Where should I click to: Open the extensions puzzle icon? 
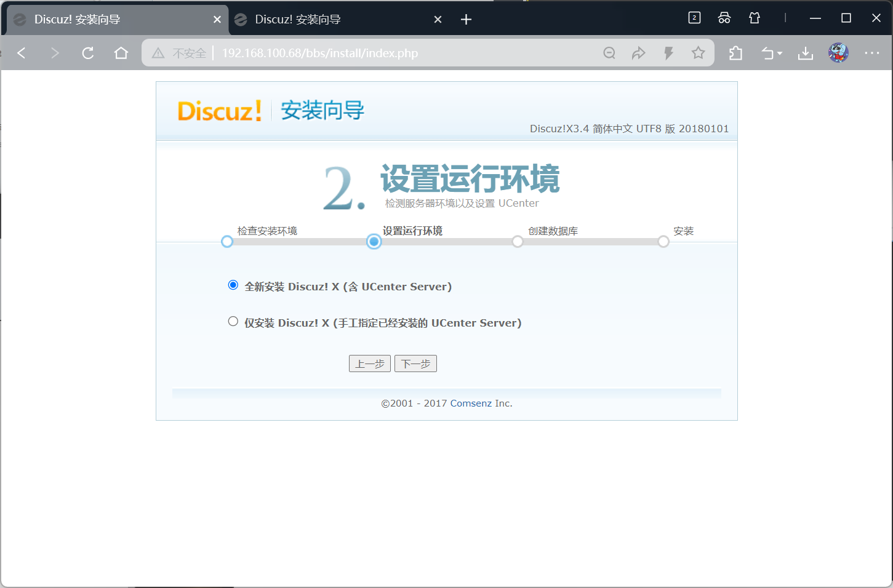click(x=735, y=53)
